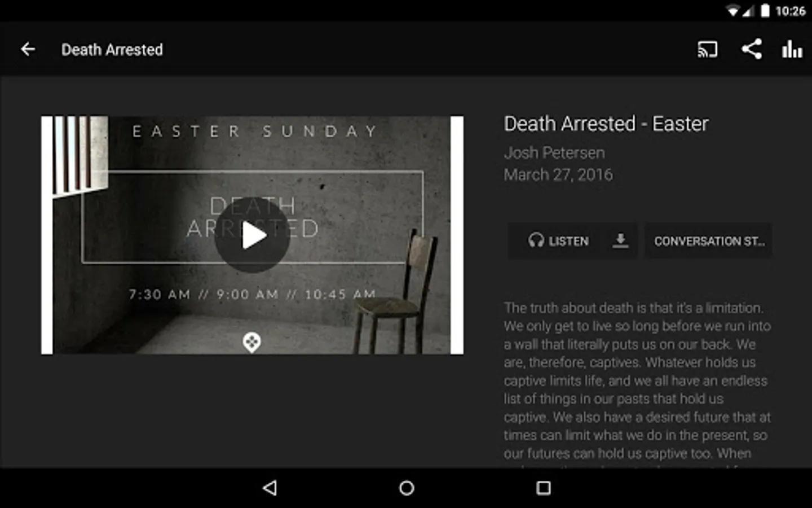Select the Death Arrested - Easter title
The height and width of the screenshot is (508, 812).
coord(606,124)
